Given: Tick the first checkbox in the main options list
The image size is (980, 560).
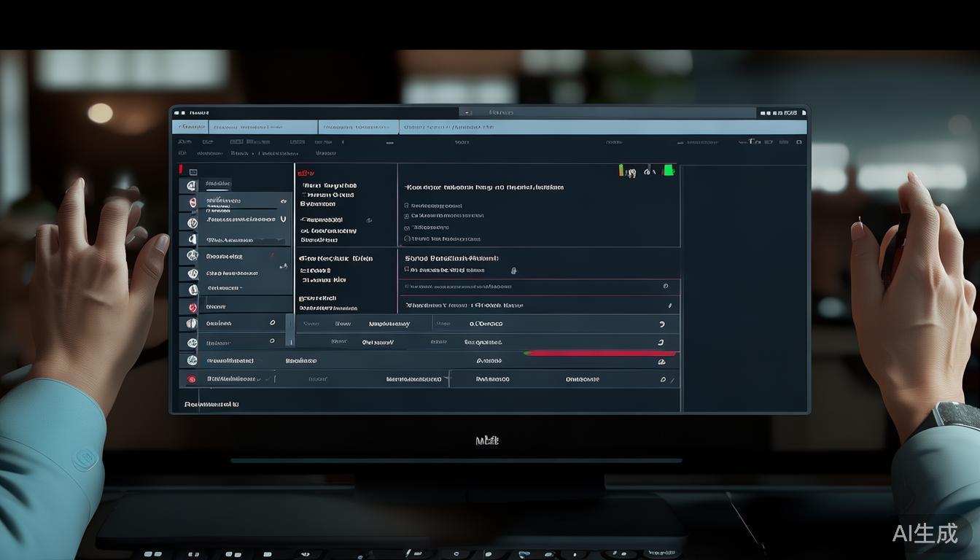Looking at the screenshot, I should pyautogui.click(x=407, y=206).
